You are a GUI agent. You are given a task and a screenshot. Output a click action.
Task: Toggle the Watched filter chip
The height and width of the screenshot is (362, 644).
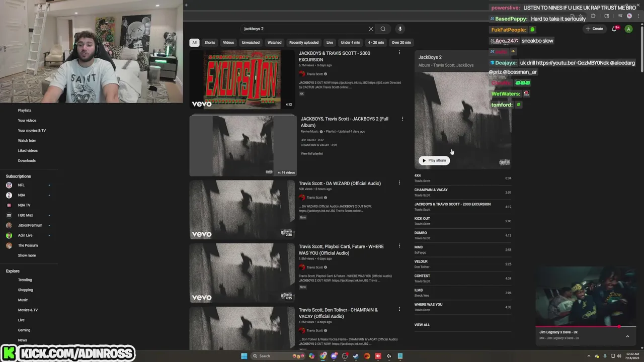[274, 43]
